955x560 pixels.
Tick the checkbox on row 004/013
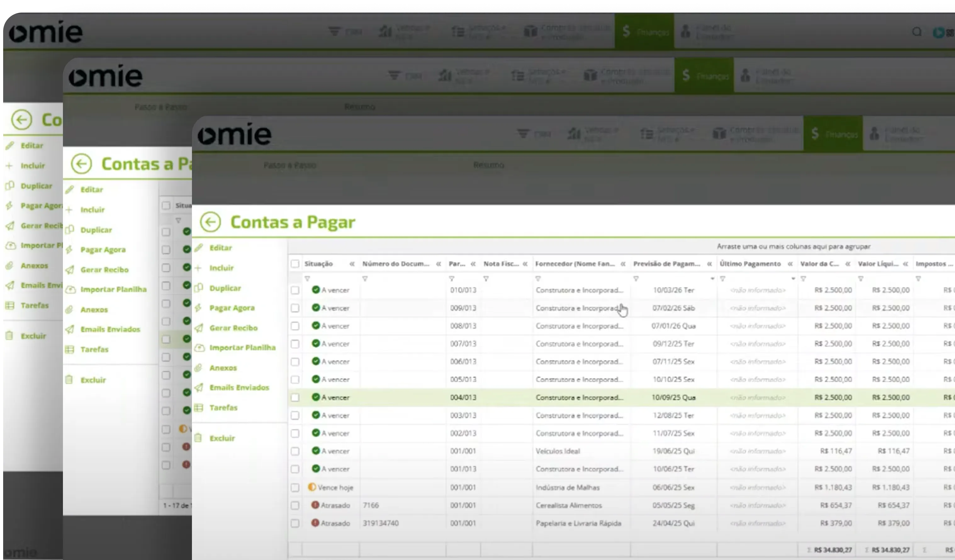pyautogui.click(x=295, y=397)
